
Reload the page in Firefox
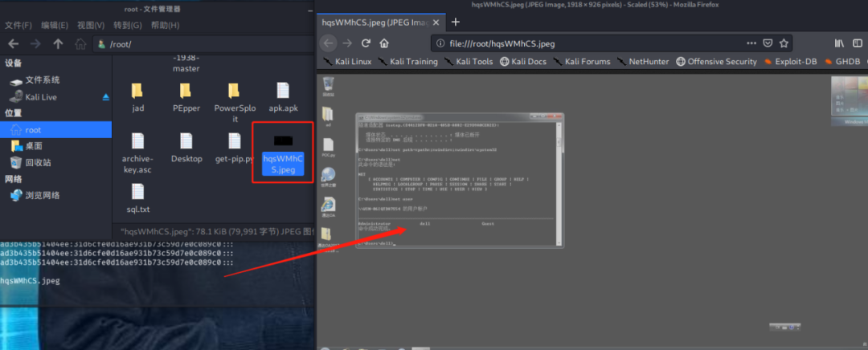[x=366, y=43]
